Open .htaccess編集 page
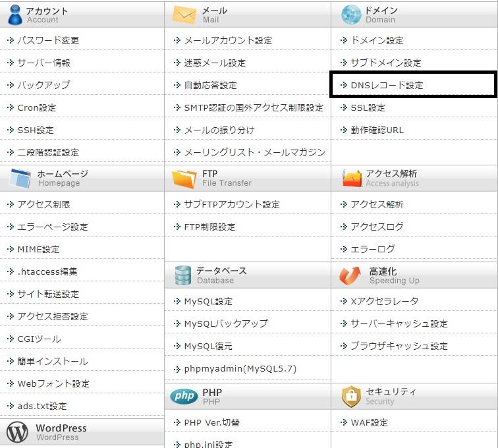The image size is (498, 448). (x=47, y=271)
